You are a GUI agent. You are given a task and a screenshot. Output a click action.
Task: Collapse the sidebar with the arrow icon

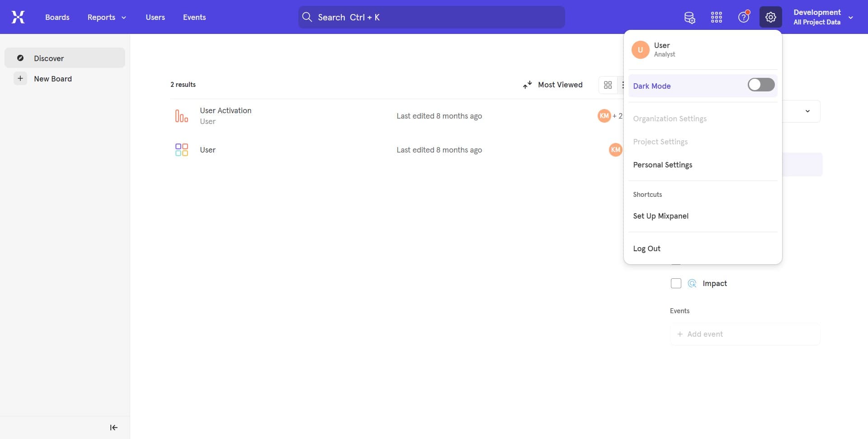pos(114,428)
